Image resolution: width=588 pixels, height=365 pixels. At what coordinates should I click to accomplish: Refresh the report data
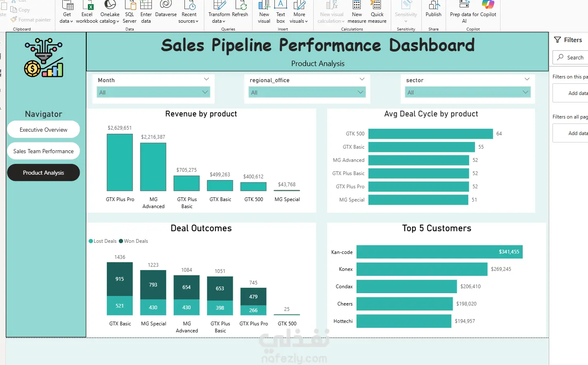240,9
